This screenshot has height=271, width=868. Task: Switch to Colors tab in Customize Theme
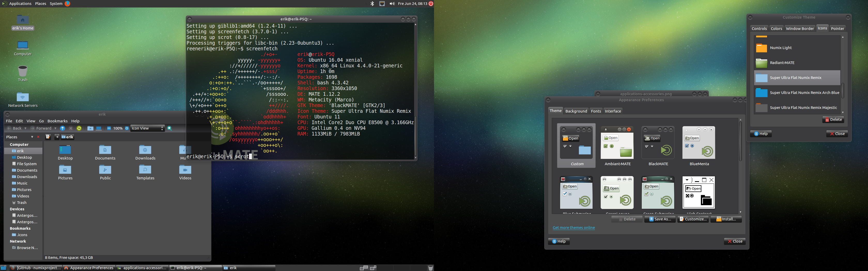(776, 29)
